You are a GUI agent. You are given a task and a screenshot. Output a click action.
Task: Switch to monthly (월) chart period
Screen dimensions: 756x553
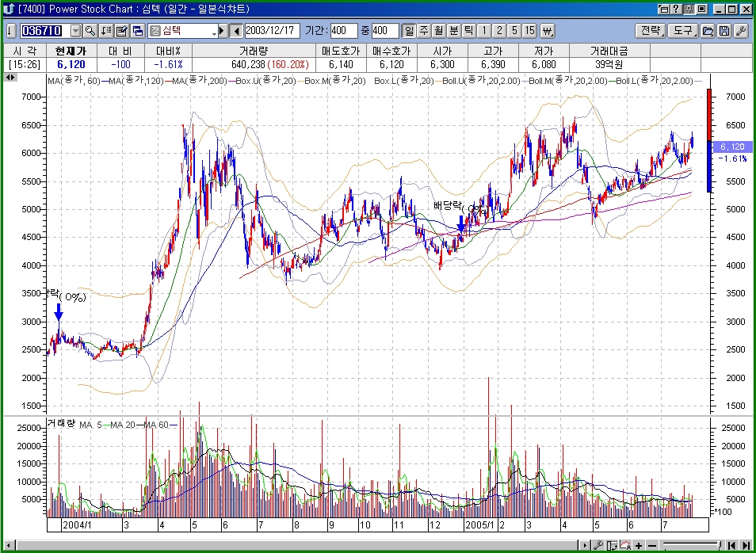tap(439, 31)
